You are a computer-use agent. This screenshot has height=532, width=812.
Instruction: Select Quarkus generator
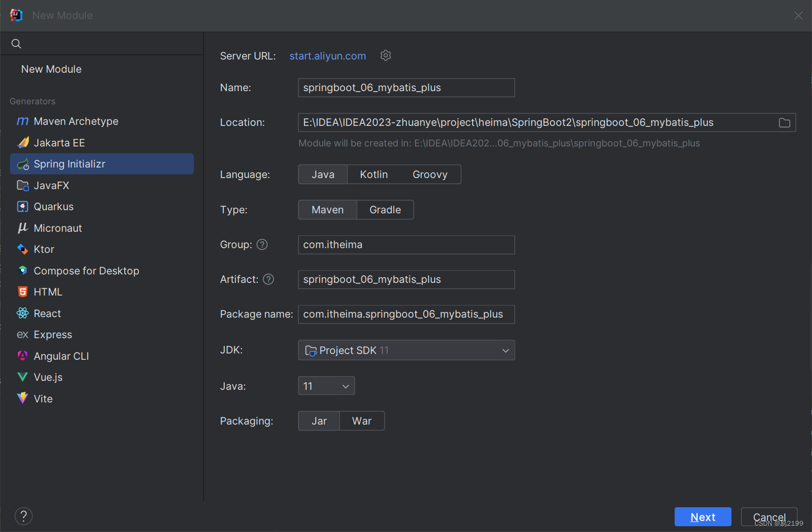(x=102, y=206)
